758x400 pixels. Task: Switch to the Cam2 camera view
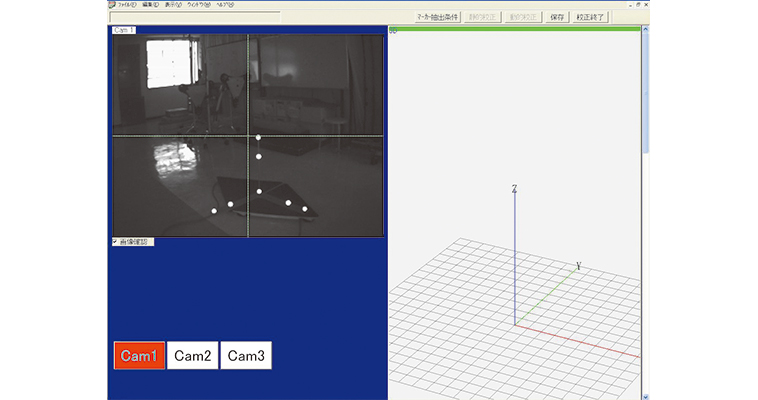pyautogui.click(x=193, y=355)
